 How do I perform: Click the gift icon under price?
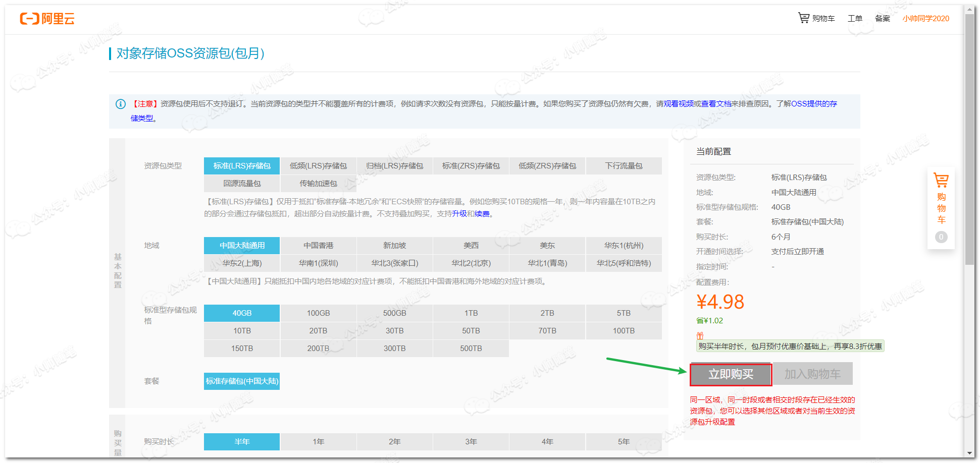pos(700,336)
